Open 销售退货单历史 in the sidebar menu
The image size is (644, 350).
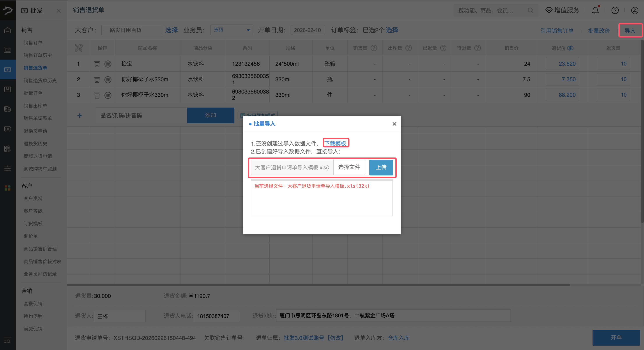[x=40, y=80]
